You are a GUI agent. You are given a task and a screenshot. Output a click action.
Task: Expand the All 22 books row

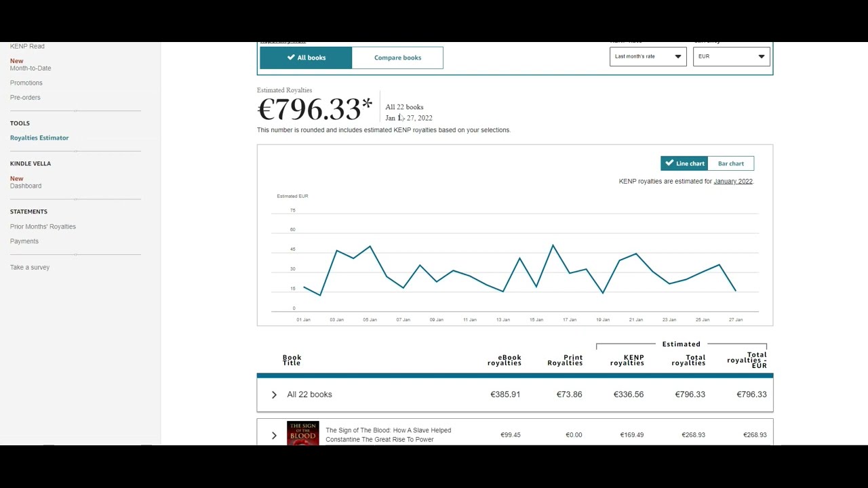point(274,394)
